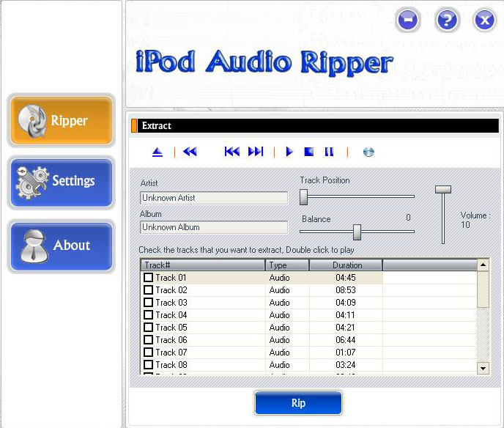Check the Track 02 checkbox

[148, 290]
